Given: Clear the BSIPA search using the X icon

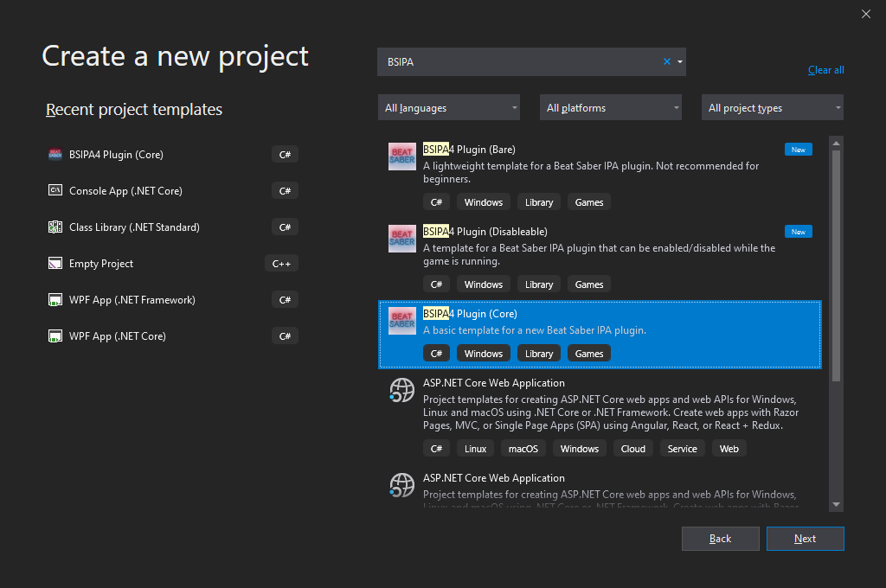Looking at the screenshot, I should (666, 61).
